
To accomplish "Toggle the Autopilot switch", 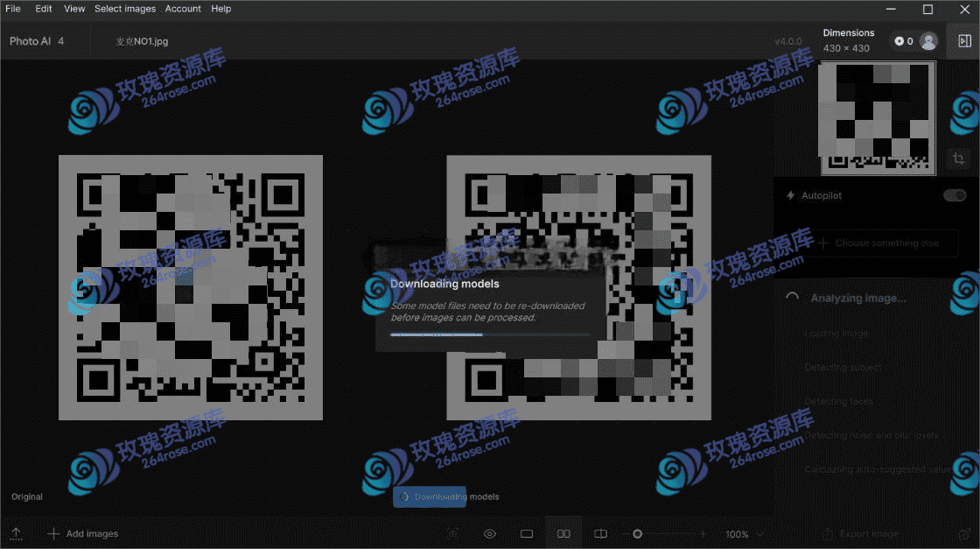I will coord(955,196).
